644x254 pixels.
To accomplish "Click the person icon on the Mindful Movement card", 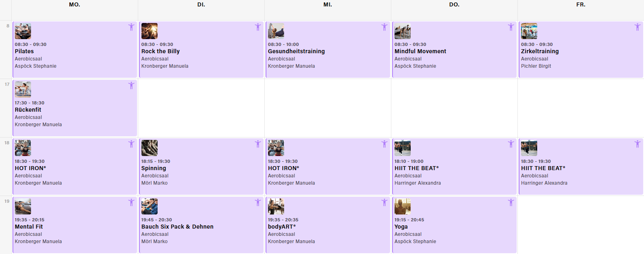I will point(511,27).
